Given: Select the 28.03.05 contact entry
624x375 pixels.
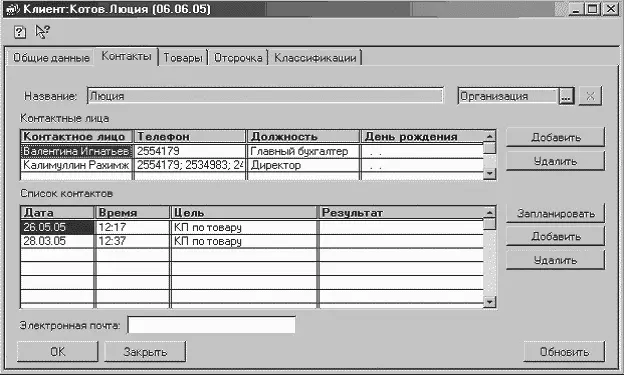Looking at the screenshot, I should [252, 241].
